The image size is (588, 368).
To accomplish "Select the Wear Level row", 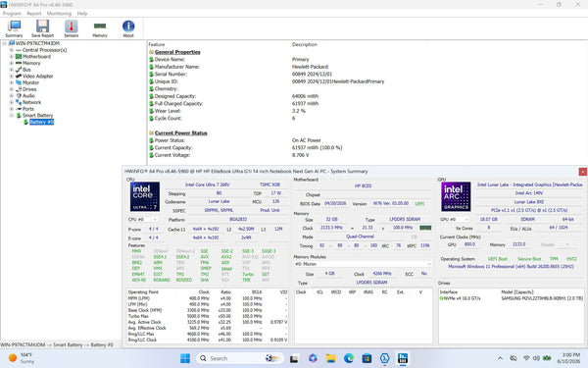I will [367, 111].
